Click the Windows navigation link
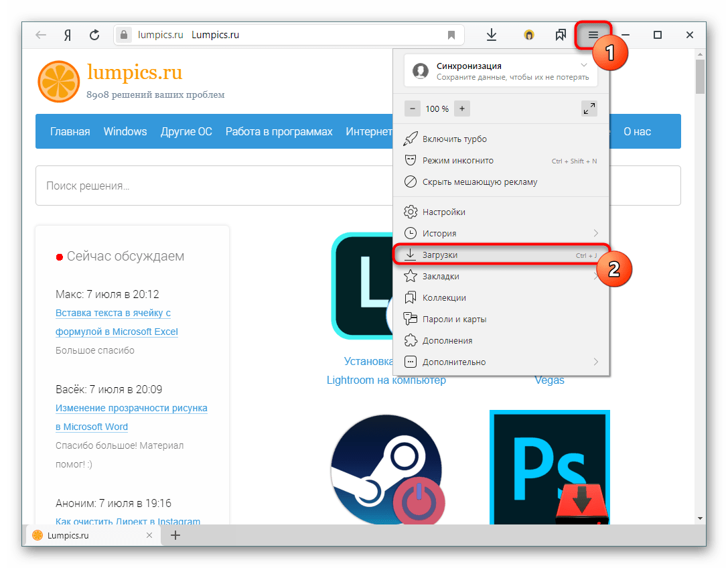The image size is (728, 568). click(x=125, y=131)
